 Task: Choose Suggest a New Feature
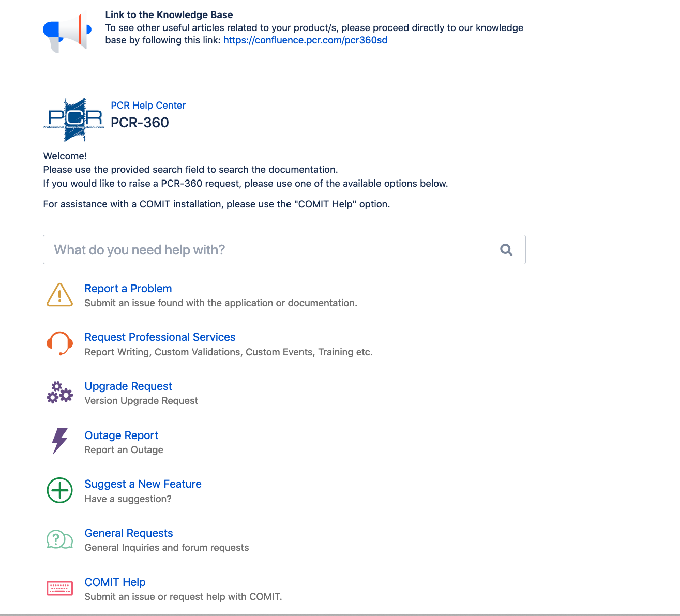143,484
